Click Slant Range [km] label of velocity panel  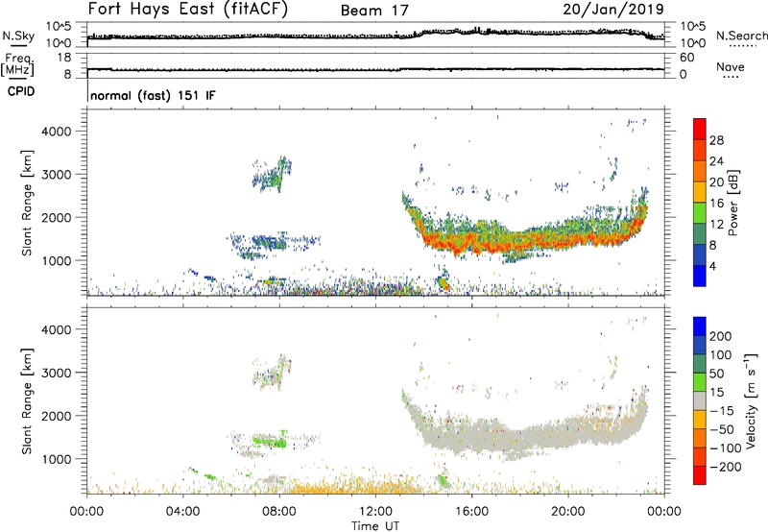tap(27, 401)
